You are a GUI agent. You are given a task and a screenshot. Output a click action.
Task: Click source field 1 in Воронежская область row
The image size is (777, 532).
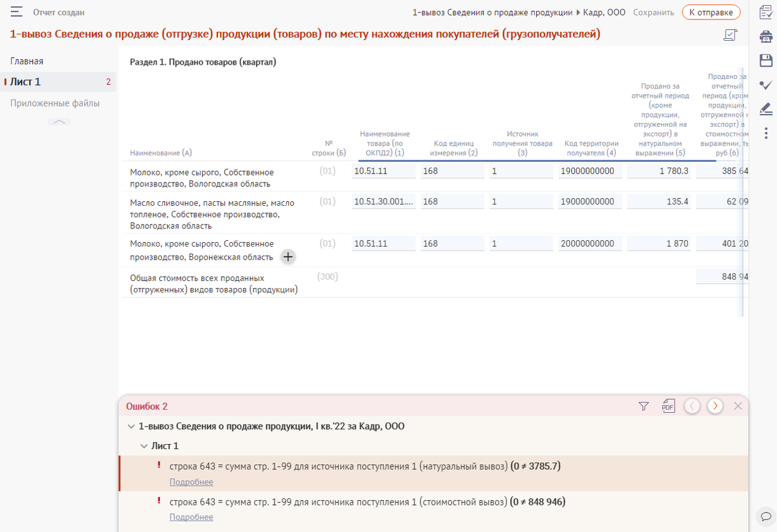point(521,244)
